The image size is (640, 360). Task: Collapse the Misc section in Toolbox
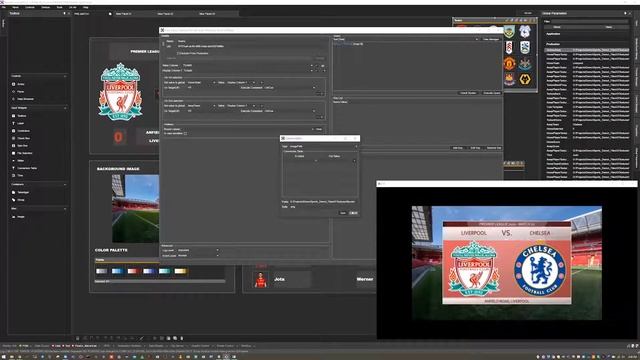(x=65, y=209)
